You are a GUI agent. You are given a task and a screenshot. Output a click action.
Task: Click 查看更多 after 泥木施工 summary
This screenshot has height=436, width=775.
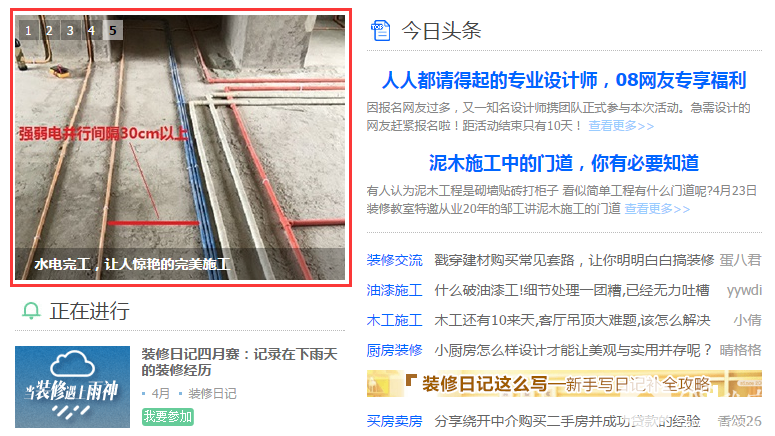pyautogui.click(x=657, y=209)
